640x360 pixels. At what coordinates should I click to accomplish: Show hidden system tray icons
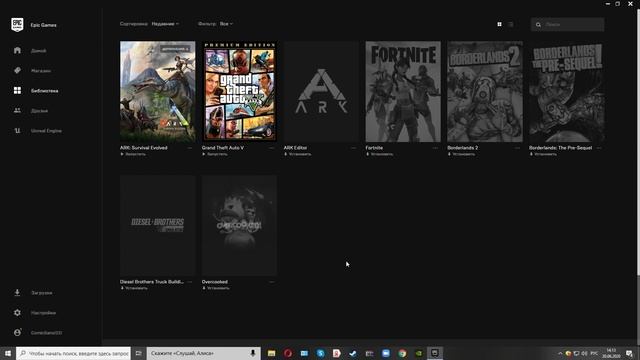pos(560,353)
